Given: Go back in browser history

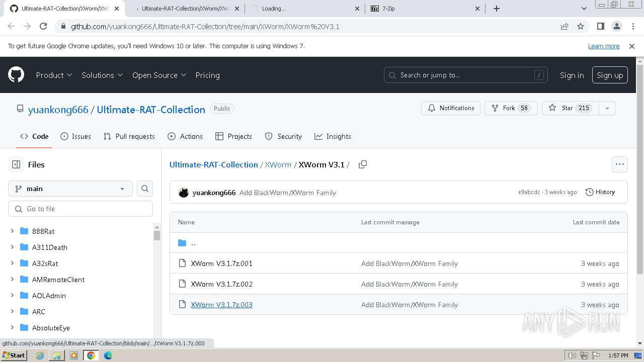Looking at the screenshot, I should coord(11,26).
